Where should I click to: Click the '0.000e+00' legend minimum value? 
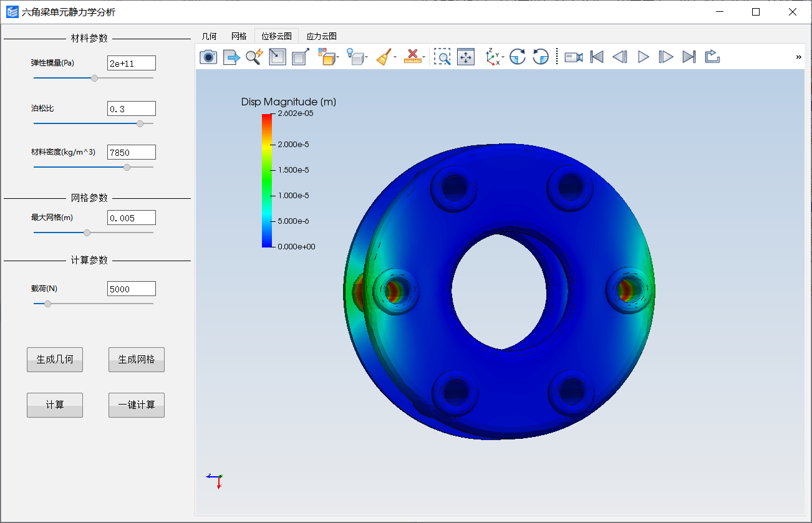click(297, 247)
